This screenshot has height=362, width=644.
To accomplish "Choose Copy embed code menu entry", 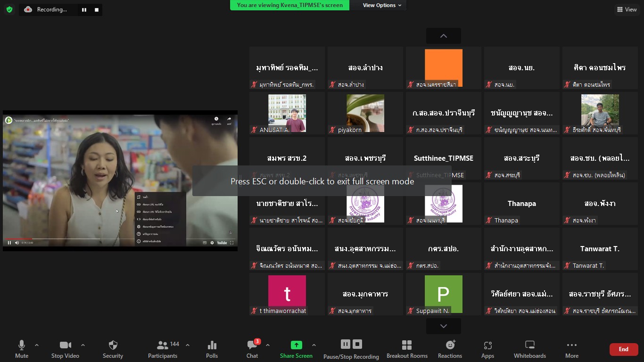I will (160, 219).
